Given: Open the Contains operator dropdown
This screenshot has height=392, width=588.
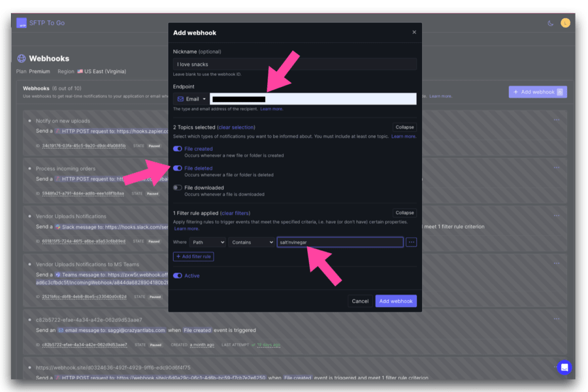Looking at the screenshot, I should [252, 242].
